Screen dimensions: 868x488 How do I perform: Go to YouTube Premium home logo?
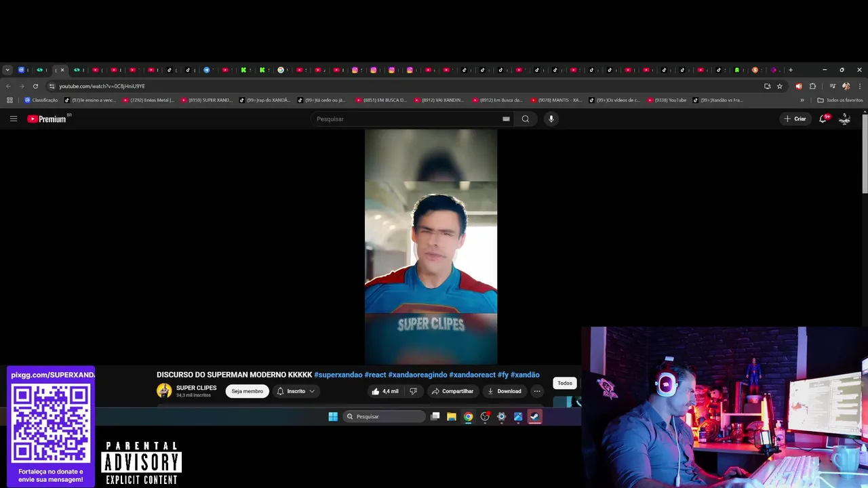tap(47, 119)
